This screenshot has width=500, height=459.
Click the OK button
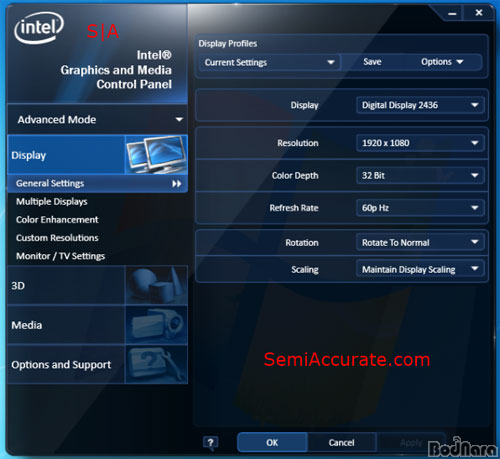click(272, 442)
